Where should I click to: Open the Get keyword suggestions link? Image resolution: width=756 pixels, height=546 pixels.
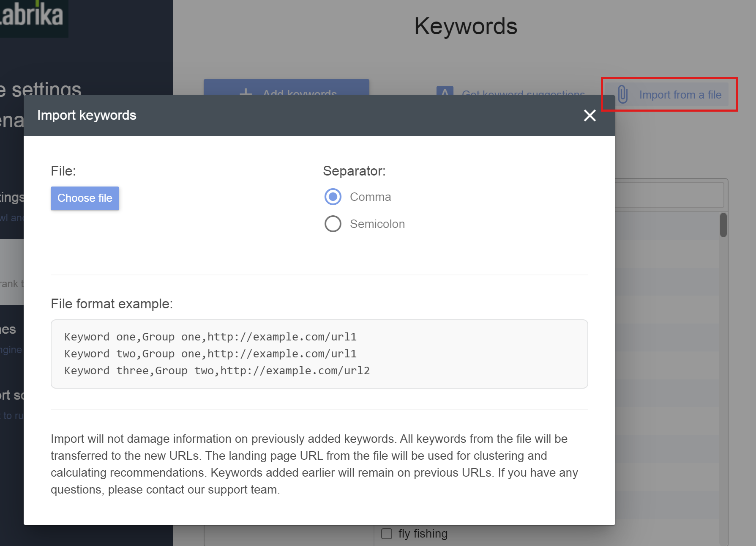coord(523,92)
